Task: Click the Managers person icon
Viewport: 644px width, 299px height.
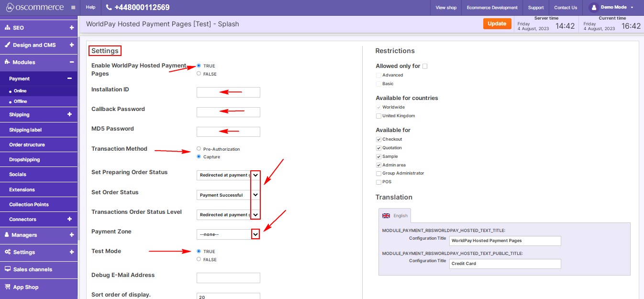Action: (8, 235)
